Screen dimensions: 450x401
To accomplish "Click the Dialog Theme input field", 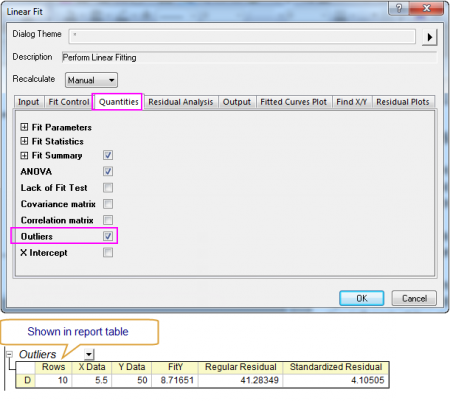I will (242, 36).
